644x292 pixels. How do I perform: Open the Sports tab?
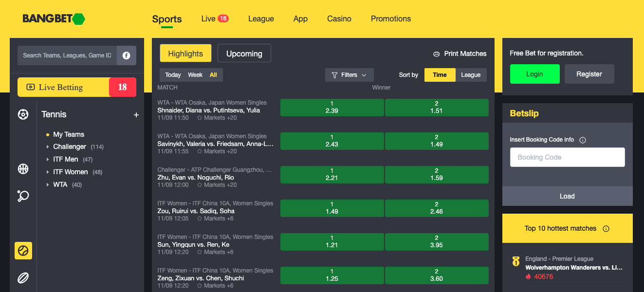(167, 19)
